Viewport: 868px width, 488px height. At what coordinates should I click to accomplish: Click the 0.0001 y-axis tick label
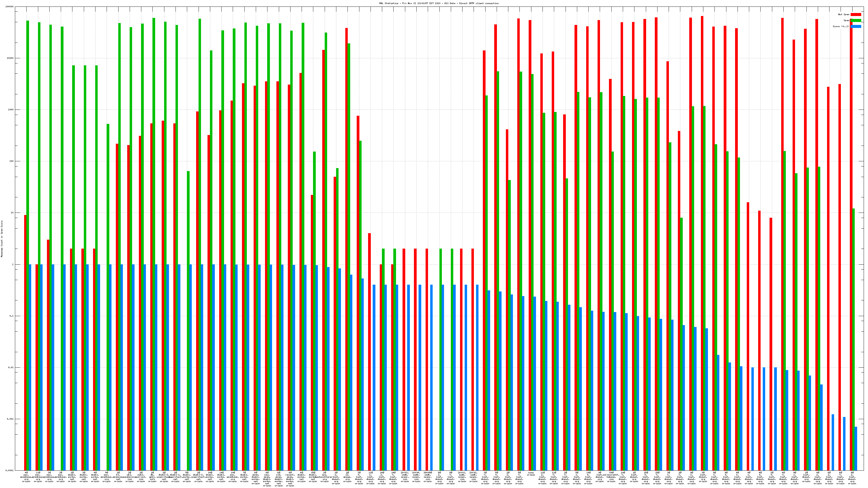pos(10,470)
